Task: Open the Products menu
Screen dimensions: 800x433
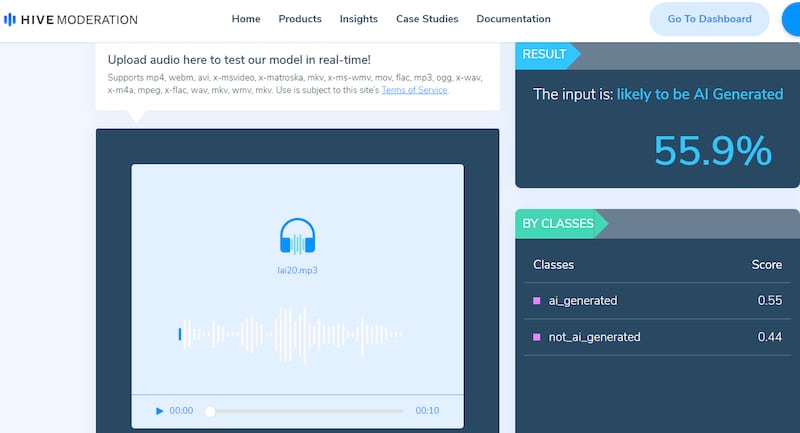Action: click(300, 19)
